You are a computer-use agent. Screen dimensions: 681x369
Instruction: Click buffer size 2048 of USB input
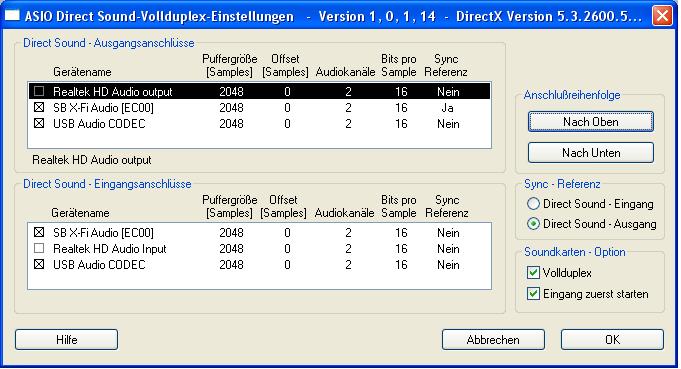(231, 265)
